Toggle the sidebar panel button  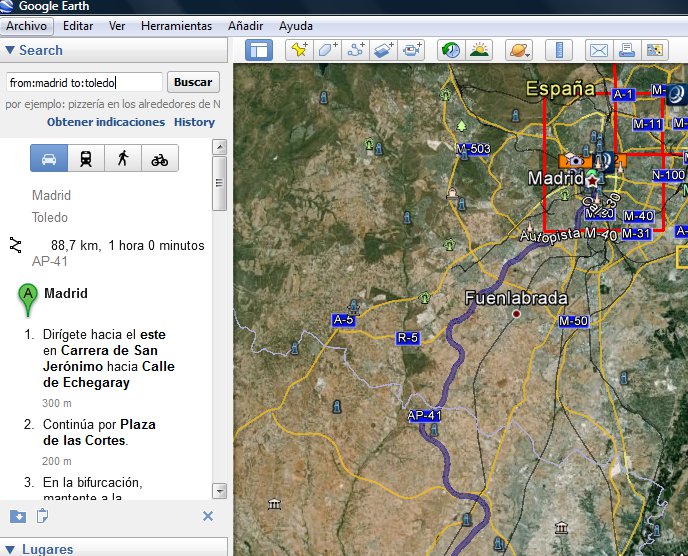point(259,50)
